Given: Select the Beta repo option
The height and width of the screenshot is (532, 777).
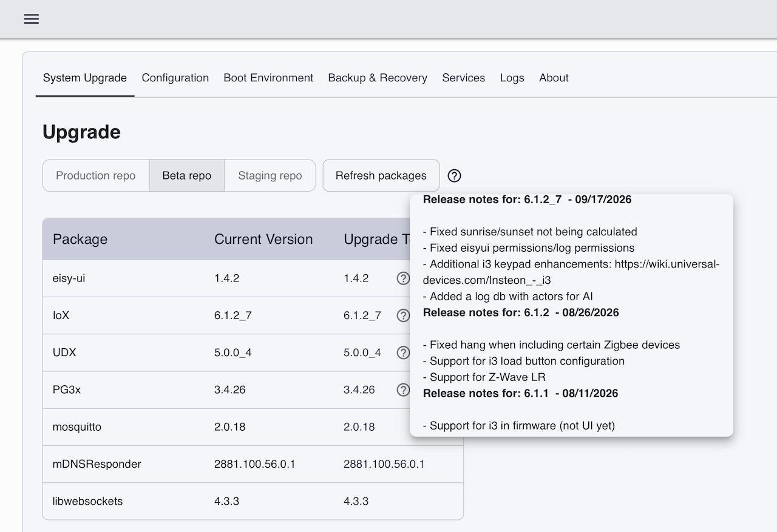Looking at the screenshot, I should click(187, 175).
